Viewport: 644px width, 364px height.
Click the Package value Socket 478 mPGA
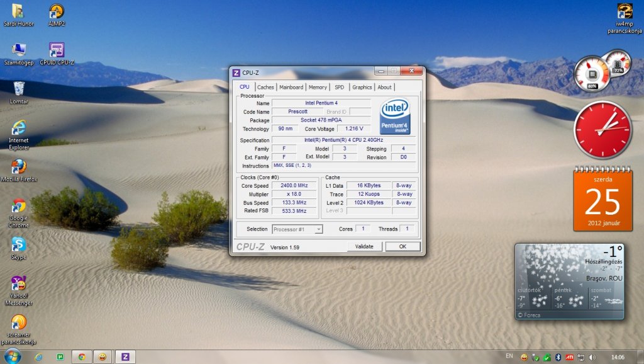321,120
